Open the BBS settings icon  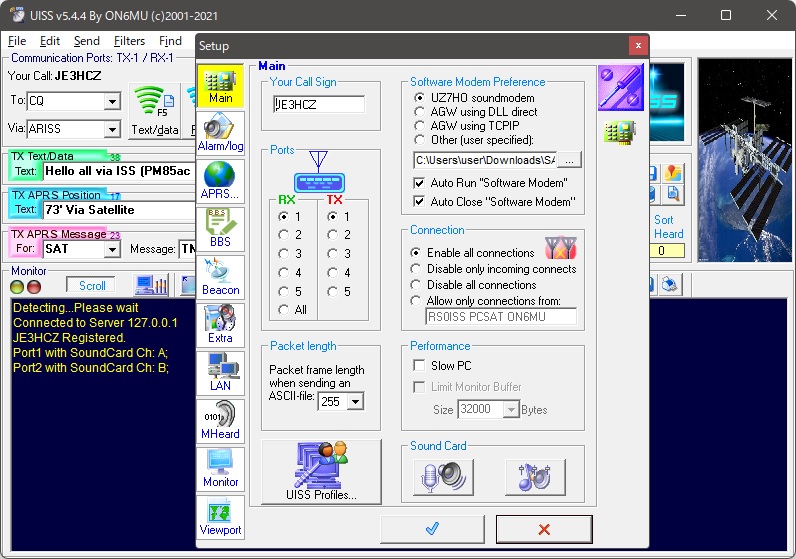tap(220, 228)
